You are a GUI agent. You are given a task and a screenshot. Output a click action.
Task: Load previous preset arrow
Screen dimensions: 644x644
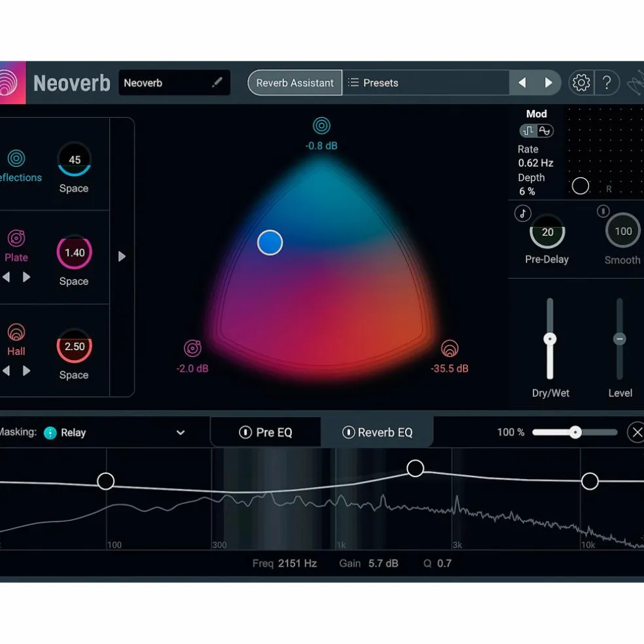pyautogui.click(x=522, y=82)
